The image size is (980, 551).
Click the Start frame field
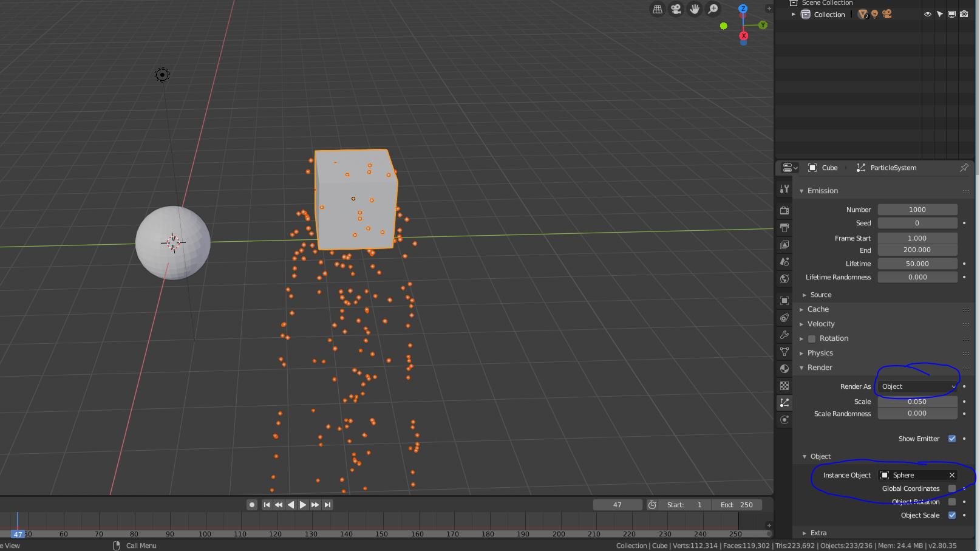pyautogui.click(x=685, y=505)
